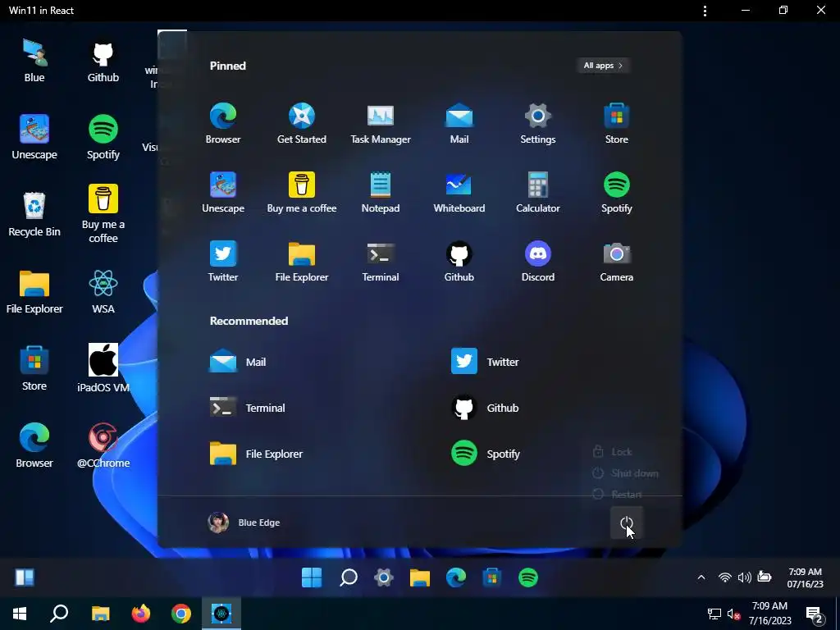The height and width of the screenshot is (630, 840).
Task: Open Firefox on host taskbar
Action: [141, 614]
